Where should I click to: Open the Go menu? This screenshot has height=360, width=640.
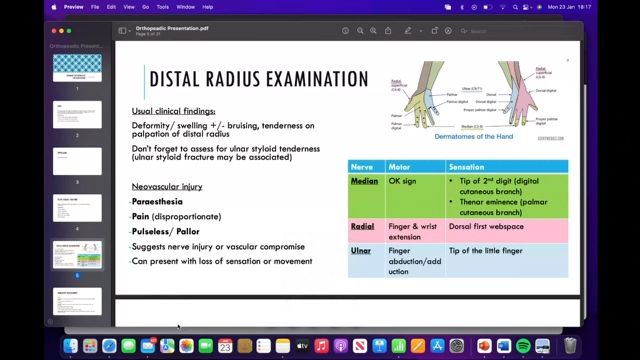click(x=146, y=7)
